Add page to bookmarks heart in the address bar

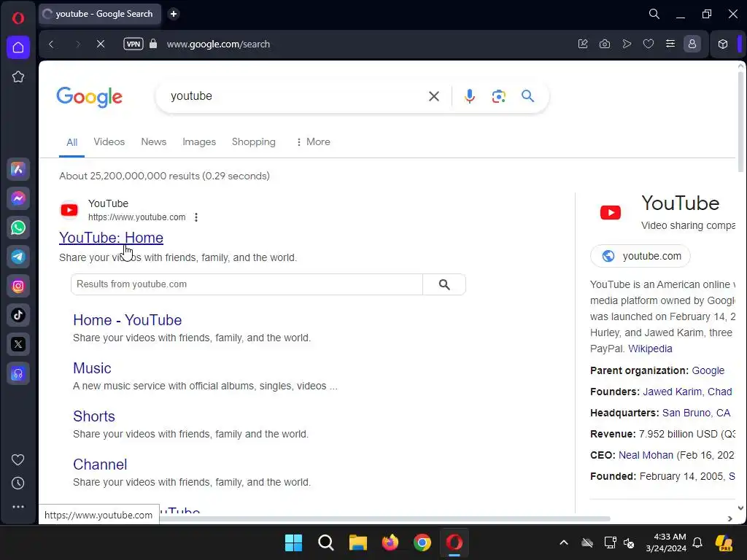click(x=649, y=44)
